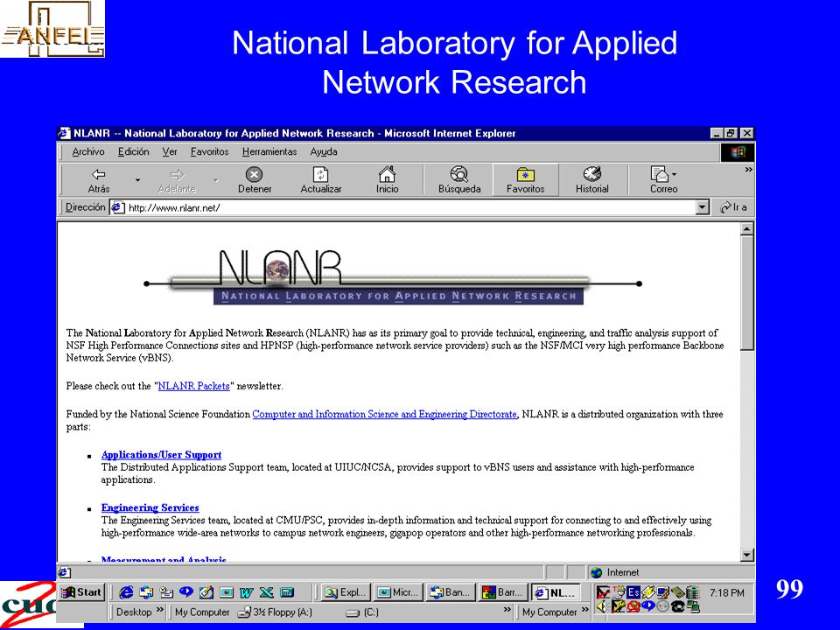The image size is (840, 630).
Task: Switch to the Barr... taskbar window
Action: (x=502, y=592)
